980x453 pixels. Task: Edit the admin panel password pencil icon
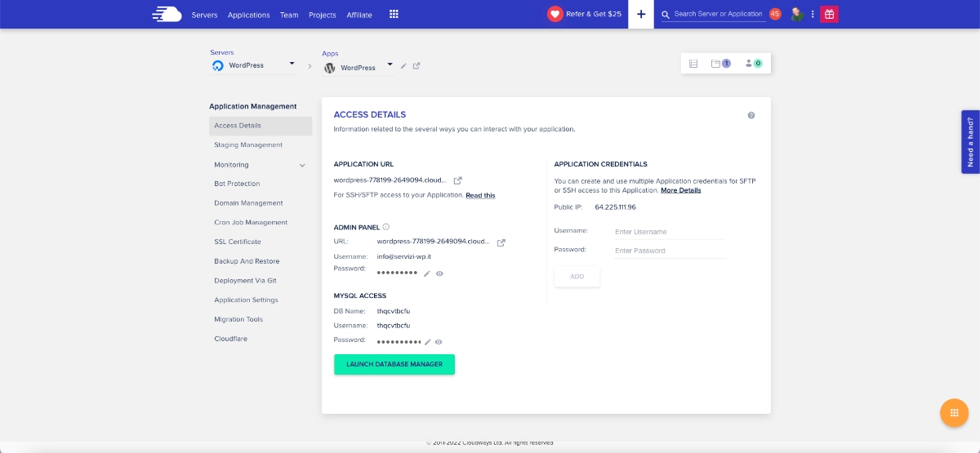(x=427, y=274)
